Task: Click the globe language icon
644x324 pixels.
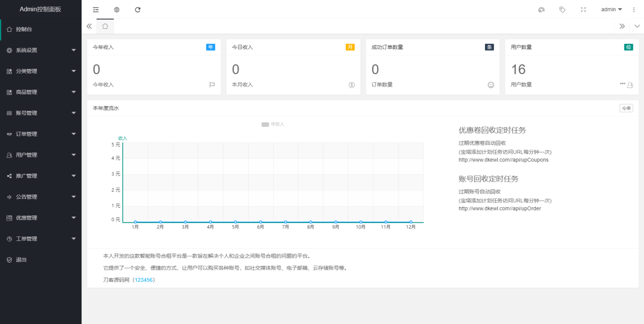Action: [x=117, y=9]
